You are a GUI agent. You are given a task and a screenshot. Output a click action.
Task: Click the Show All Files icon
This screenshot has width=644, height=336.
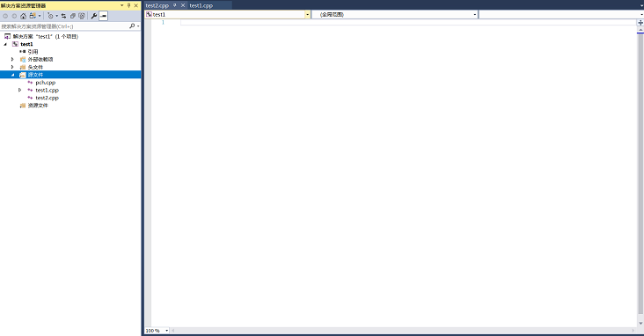pyautogui.click(x=82, y=16)
